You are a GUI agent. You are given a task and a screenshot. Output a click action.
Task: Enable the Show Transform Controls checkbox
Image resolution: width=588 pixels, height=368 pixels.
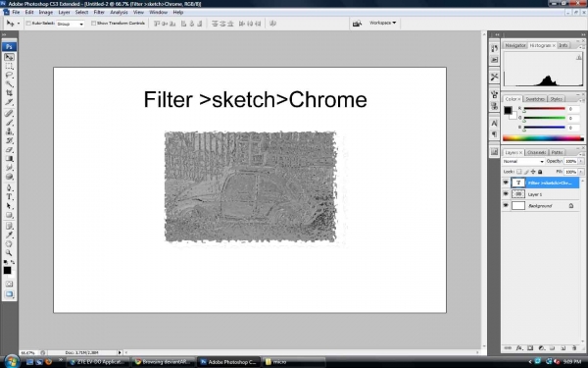point(93,24)
